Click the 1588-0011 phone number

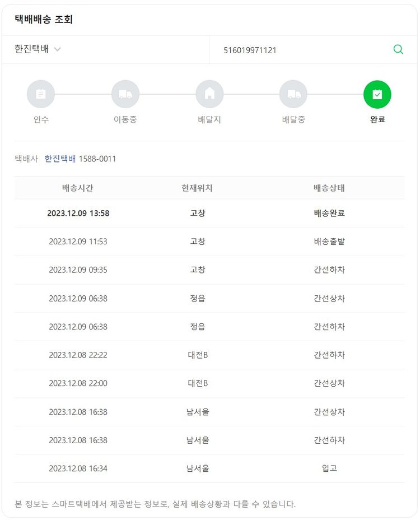click(97, 159)
